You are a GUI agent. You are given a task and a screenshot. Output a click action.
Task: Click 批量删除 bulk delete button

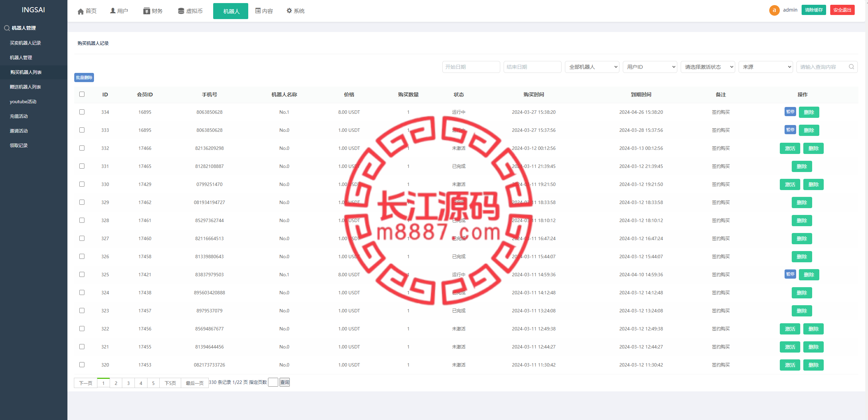pyautogui.click(x=85, y=77)
